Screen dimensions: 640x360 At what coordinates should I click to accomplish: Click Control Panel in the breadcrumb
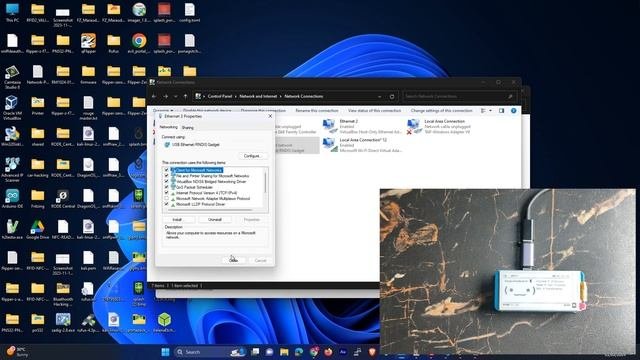tap(220, 96)
